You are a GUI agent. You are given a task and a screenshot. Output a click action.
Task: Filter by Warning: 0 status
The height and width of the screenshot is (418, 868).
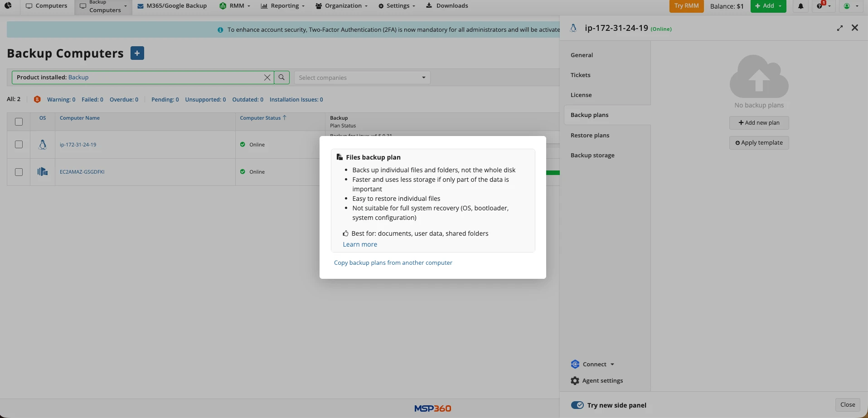click(x=61, y=100)
